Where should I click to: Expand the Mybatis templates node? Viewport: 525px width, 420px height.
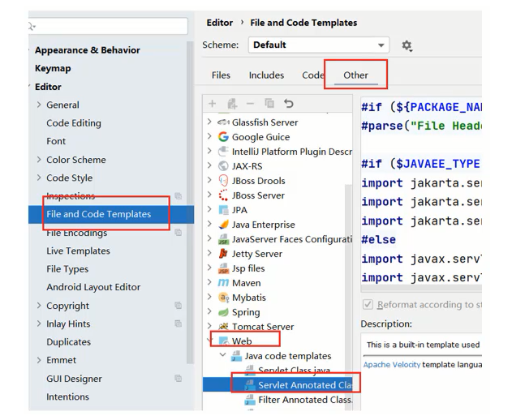209,298
